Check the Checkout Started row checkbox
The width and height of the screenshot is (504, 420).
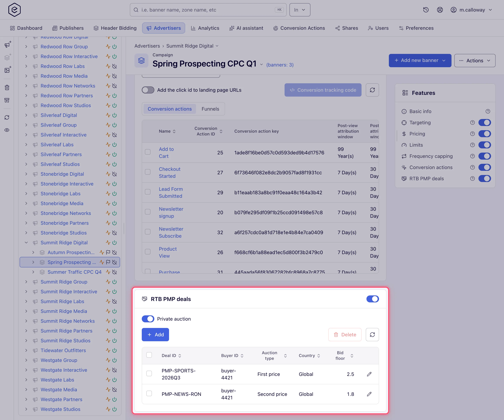[148, 172]
